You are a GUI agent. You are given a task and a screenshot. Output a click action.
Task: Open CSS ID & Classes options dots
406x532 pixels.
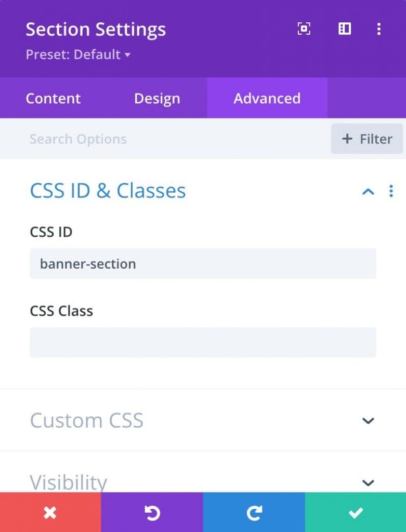tap(391, 191)
